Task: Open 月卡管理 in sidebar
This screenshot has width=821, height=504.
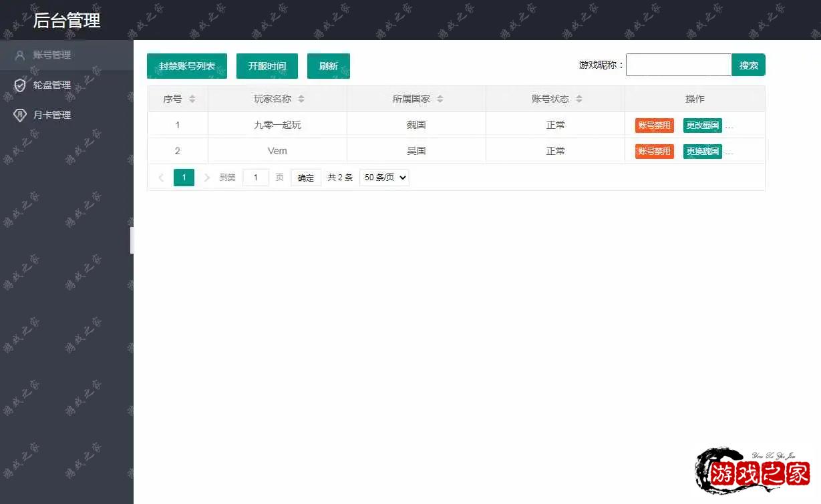Action: pos(67,115)
